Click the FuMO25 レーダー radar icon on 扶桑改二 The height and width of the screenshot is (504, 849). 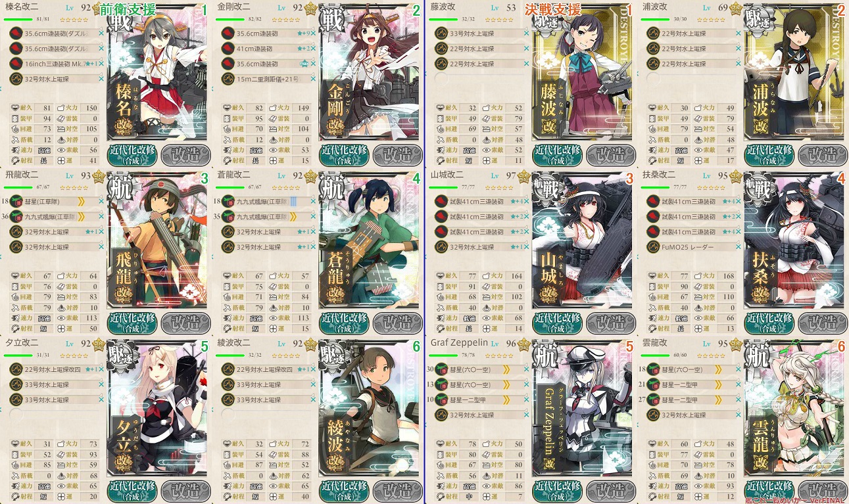(653, 247)
